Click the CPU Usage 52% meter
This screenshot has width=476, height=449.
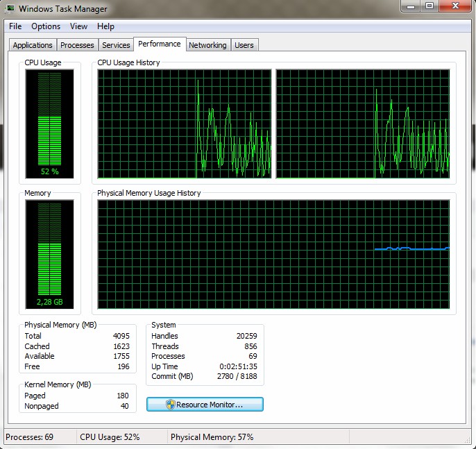pos(49,124)
